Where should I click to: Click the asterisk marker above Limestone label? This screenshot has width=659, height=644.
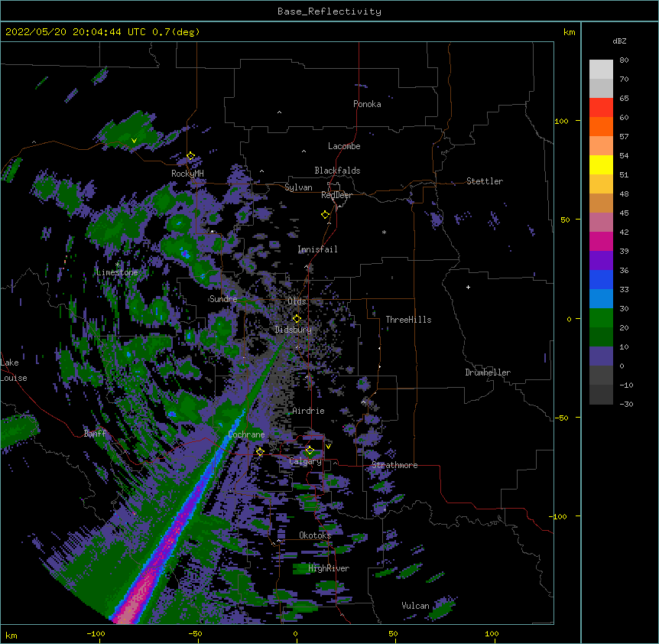click(x=117, y=265)
